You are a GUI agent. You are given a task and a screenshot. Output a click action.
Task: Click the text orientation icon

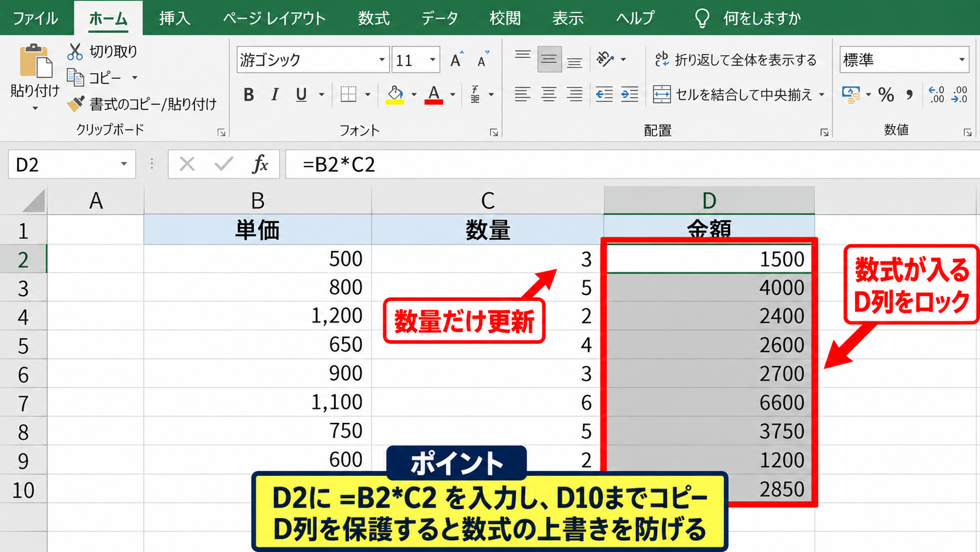(x=605, y=59)
